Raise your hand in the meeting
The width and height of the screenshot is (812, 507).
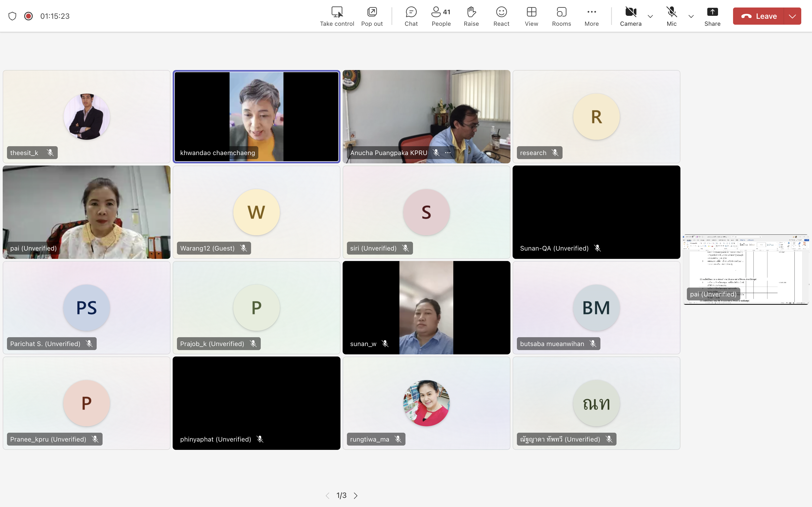[x=471, y=16]
